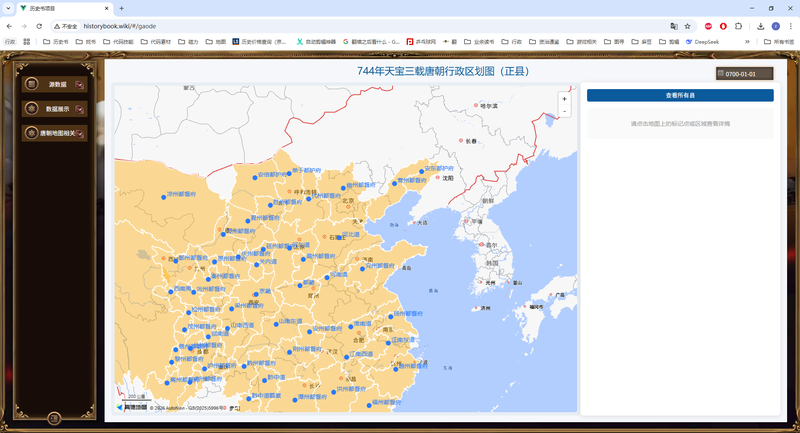Reload the page using the refresh icon
The image size is (800, 433).
point(39,26)
